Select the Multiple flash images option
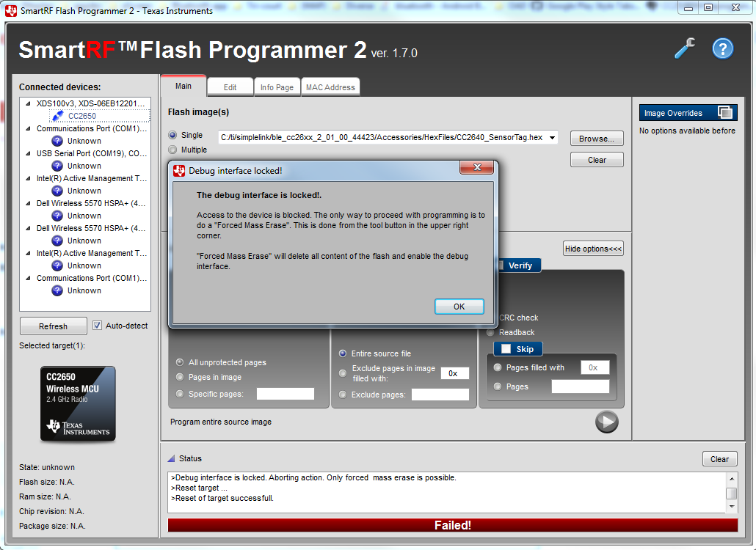 (172, 150)
